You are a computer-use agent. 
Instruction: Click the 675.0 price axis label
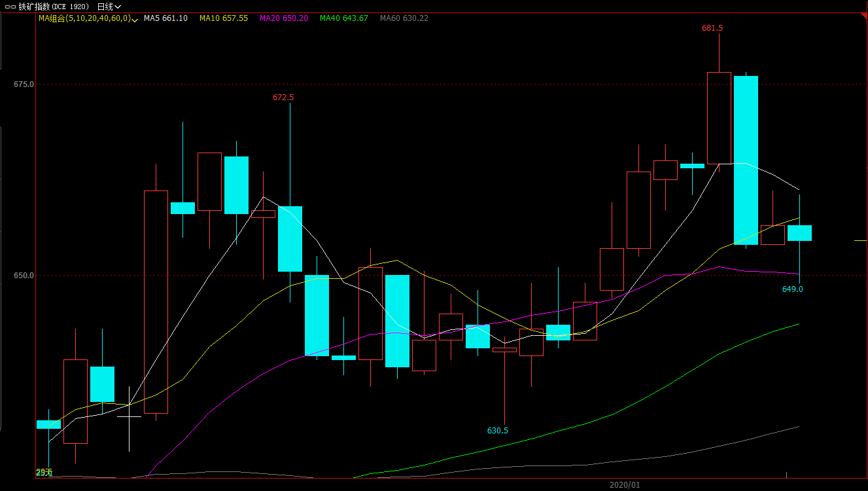coord(24,84)
